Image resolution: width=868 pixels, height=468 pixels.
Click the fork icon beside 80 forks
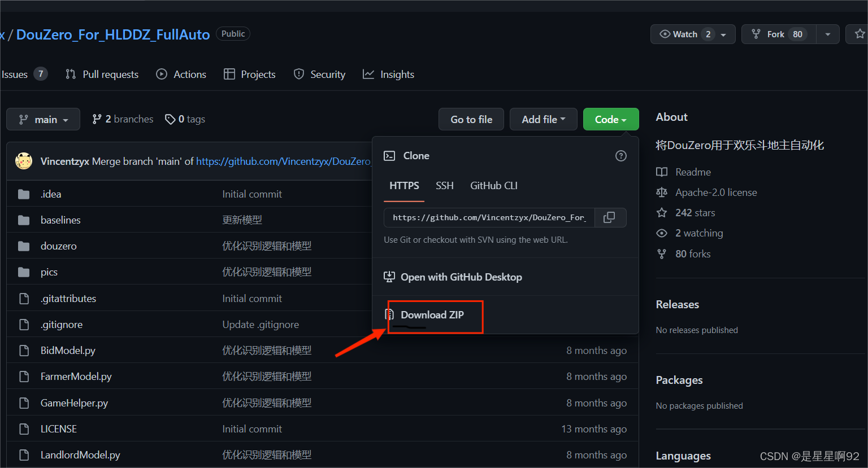coord(662,254)
